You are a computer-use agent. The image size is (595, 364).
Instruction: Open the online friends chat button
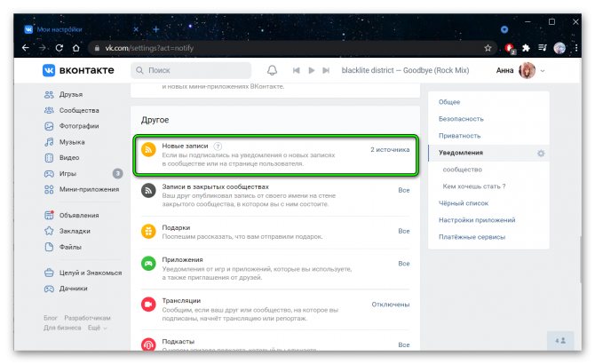(560, 341)
